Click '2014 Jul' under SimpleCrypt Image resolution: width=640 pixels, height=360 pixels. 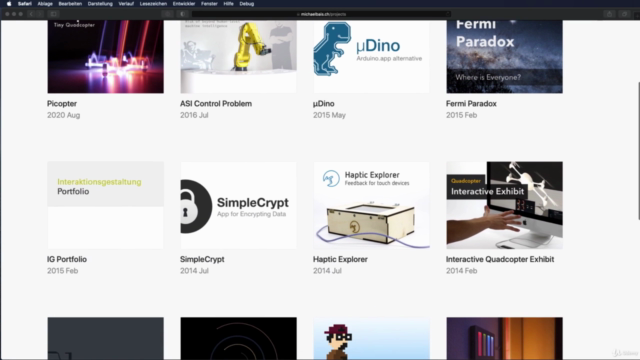click(x=194, y=271)
